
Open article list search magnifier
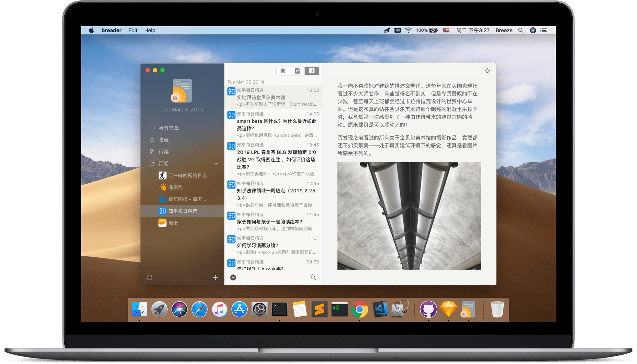click(x=313, y=277)
